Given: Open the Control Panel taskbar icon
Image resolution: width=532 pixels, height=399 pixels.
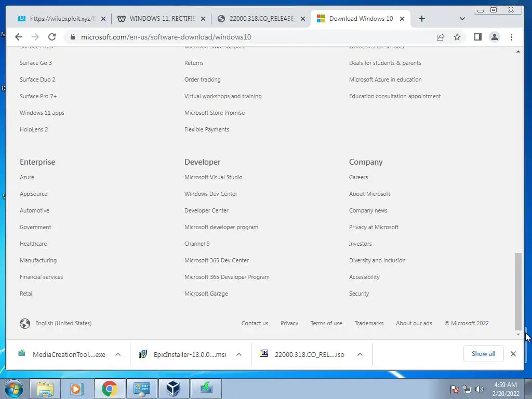Looking at the screenshot, I should (141, 389).
